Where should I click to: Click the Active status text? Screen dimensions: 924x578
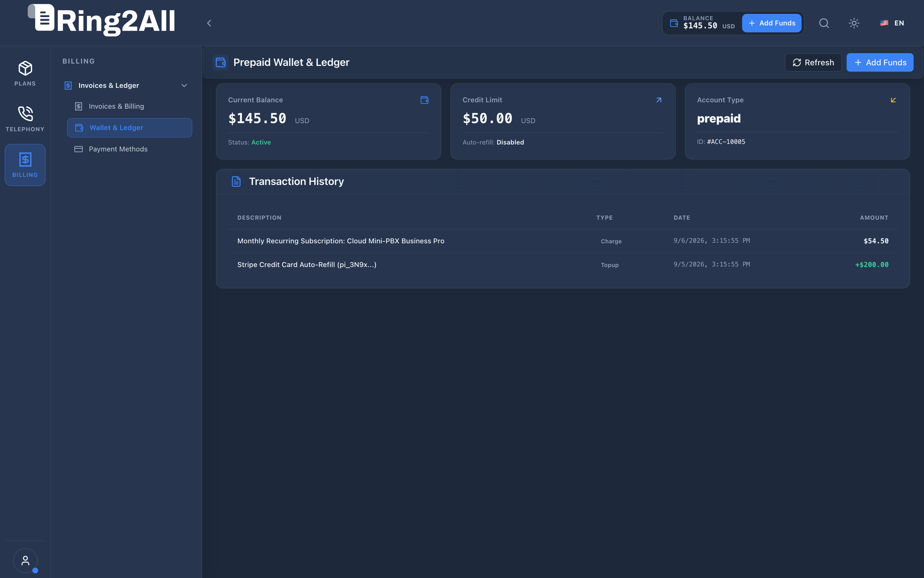click(x=261, y=142)
